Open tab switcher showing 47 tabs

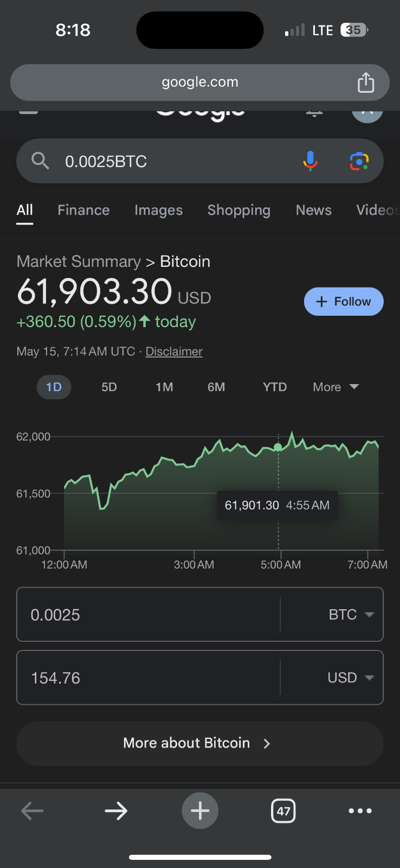(283, 811)
